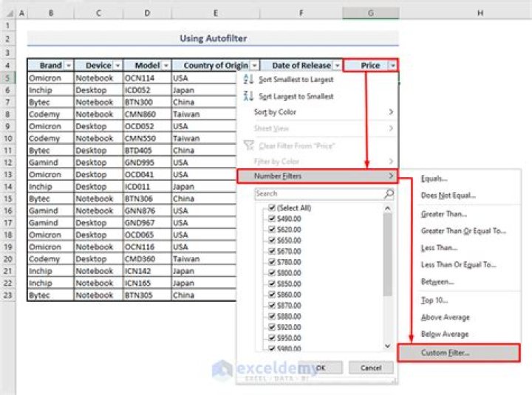The image size is (532, 395).
Task: Click the Sort Largest to Smallest icon
Action: (x=248, y=96)
